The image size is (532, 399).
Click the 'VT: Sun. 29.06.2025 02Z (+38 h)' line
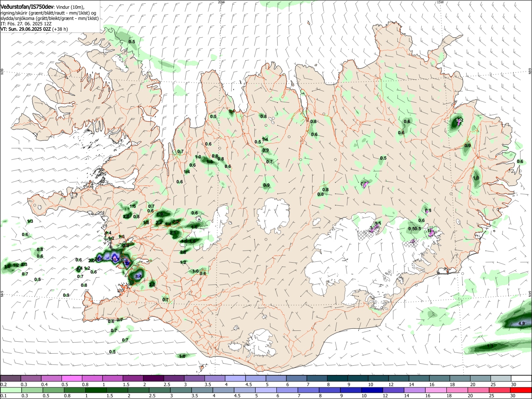coord(34,29)
